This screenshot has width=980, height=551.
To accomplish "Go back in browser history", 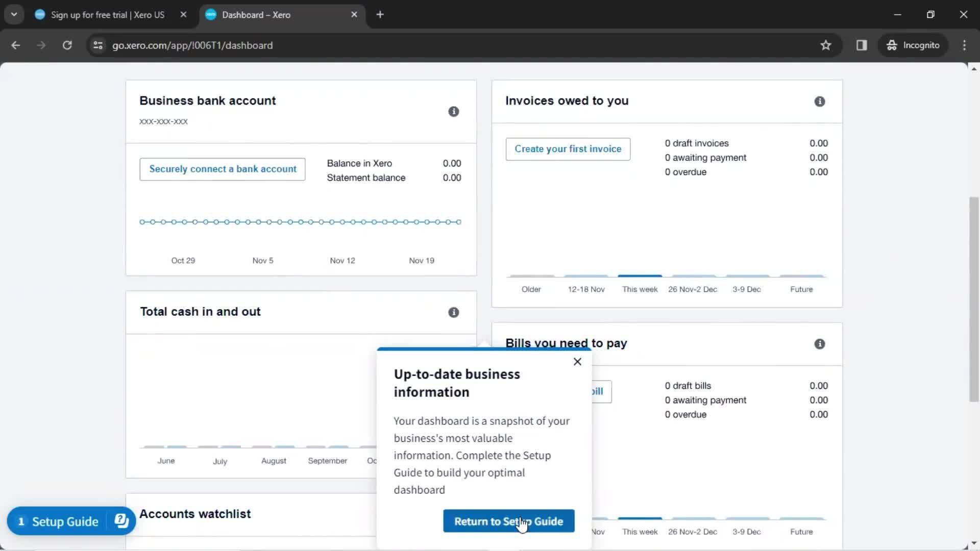I will pos(16,45).
